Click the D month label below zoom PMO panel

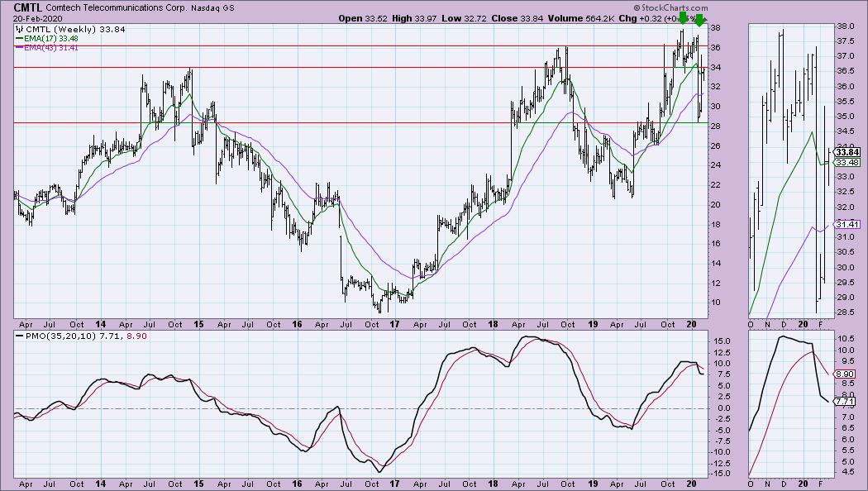point(784,484)
